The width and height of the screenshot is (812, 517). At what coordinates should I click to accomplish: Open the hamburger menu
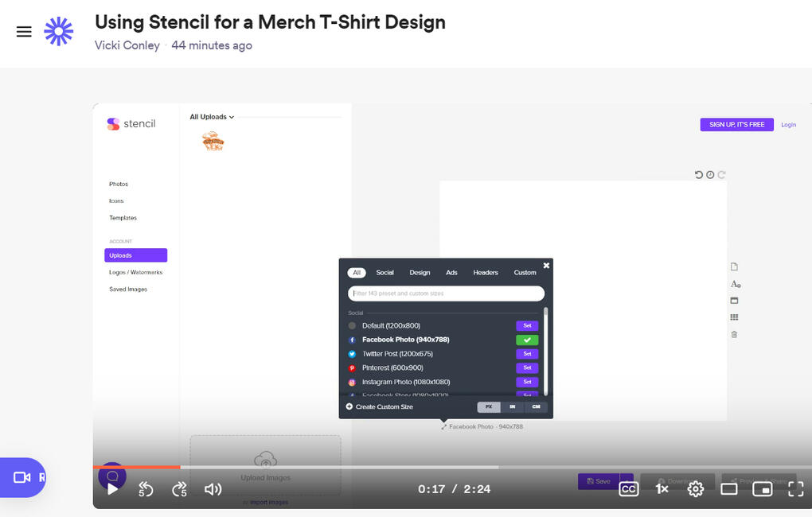click(24, 32)
